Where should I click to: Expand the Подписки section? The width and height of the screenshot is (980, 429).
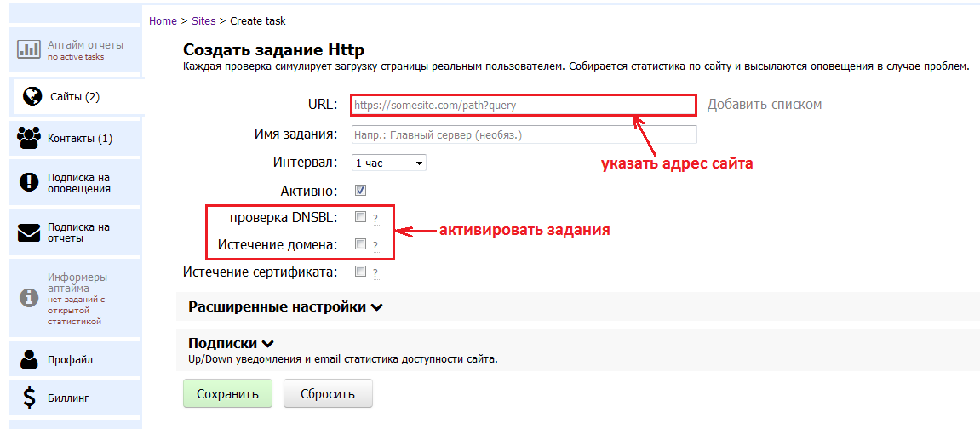232,343
